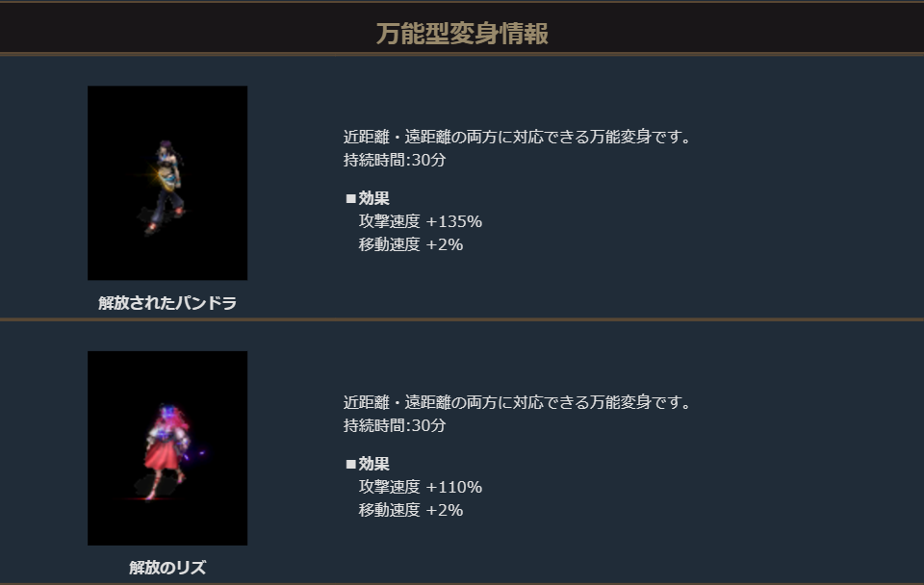
Task: Click the square bullet before Pandora's 効果
Action: pos(350,199)
